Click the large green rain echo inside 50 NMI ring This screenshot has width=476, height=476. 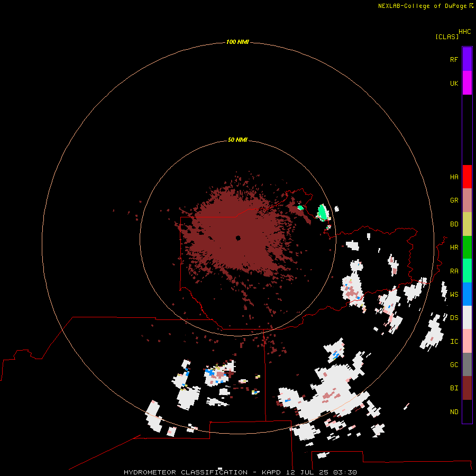323,212
